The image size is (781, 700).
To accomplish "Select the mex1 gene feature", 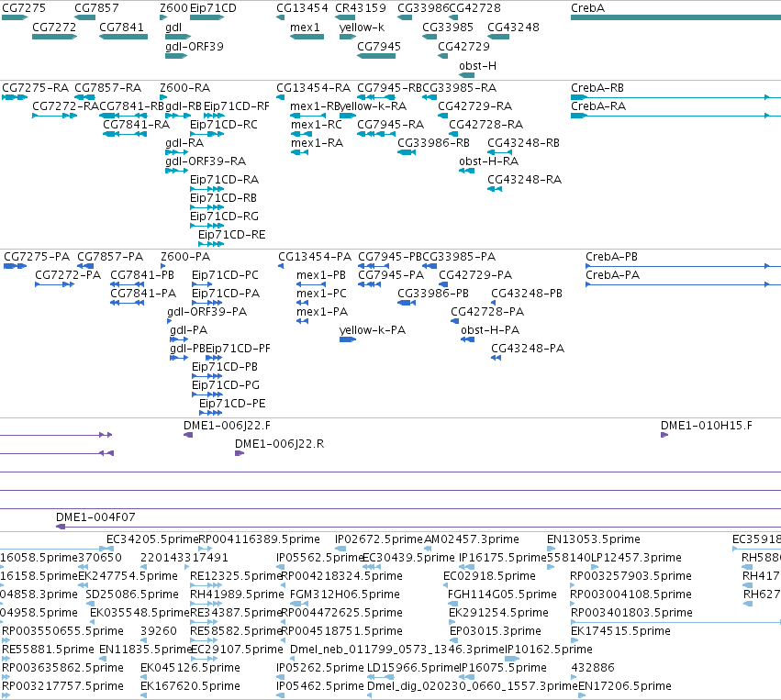I will 307,37.
